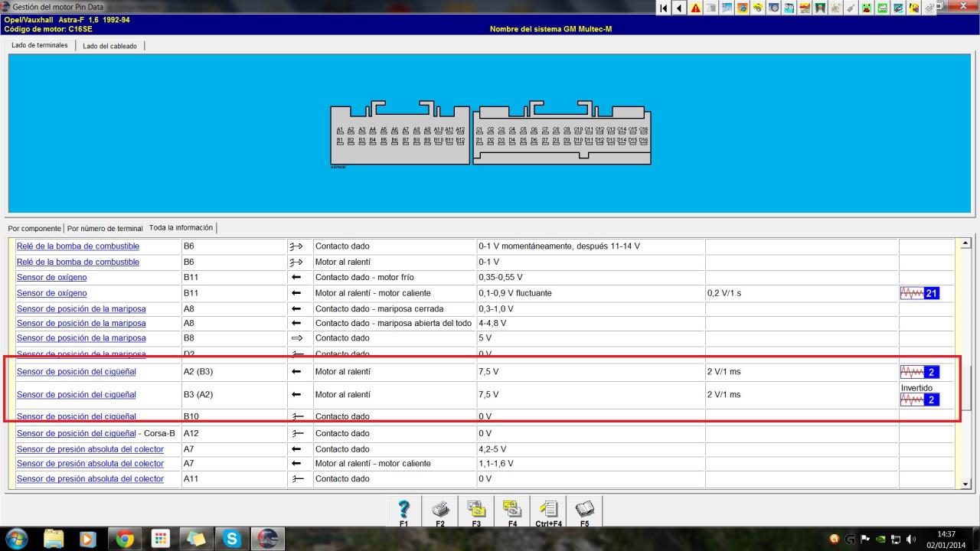Open Google Chrome from the taskbar
980x551 pixels.
[125, 539]
